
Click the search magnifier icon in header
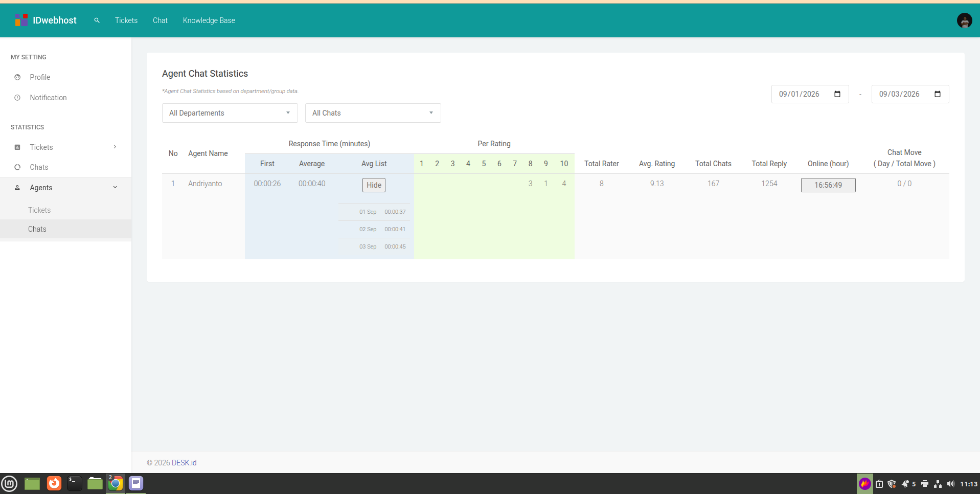pyautogui.click(x=97, y=20)
